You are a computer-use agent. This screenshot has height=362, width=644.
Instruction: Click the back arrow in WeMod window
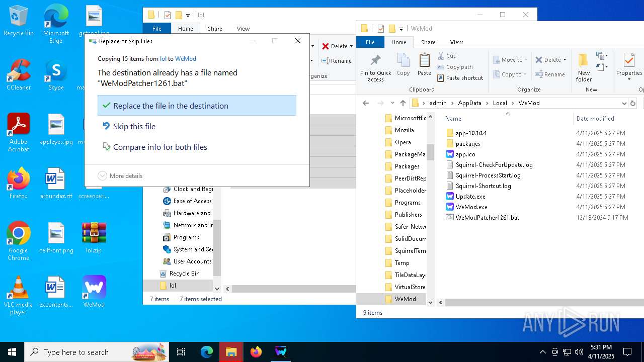coord(366,103)
